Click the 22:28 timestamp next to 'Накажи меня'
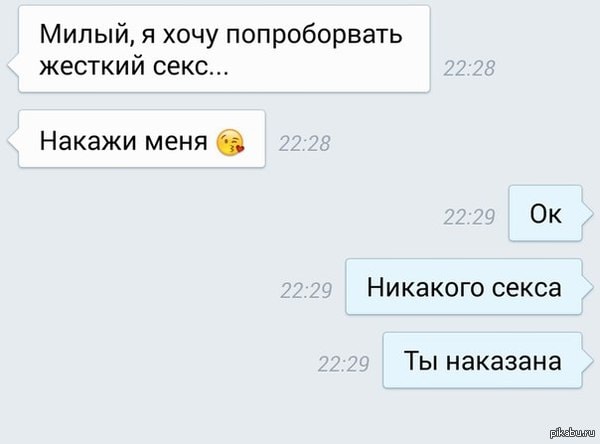 [x=305, y=144]
